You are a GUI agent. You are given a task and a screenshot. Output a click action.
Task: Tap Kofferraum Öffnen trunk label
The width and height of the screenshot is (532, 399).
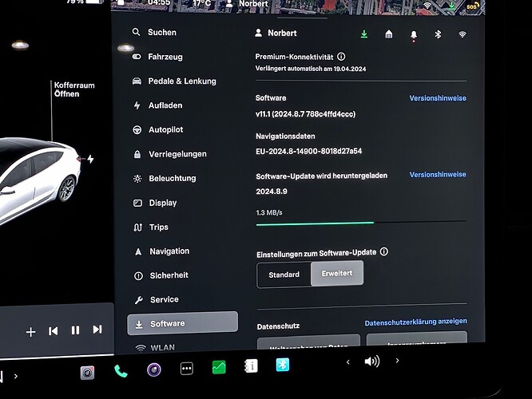point(74,89)
